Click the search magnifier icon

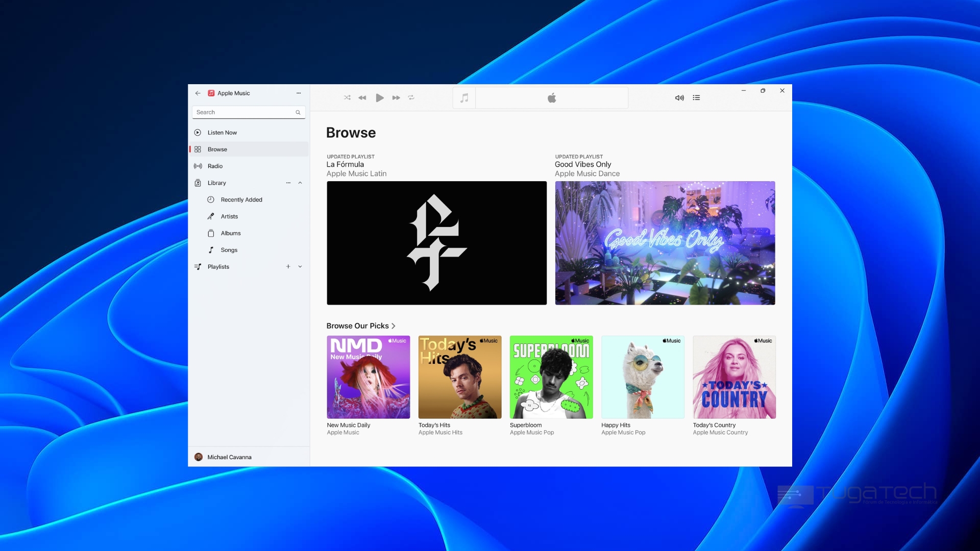(x=298, y=112)
